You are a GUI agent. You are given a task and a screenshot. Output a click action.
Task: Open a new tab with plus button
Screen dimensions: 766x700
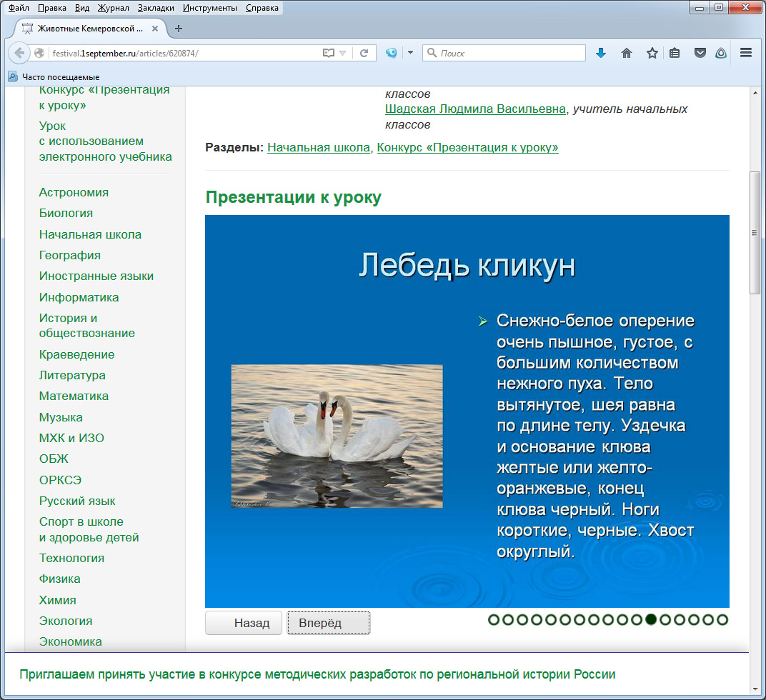pos(179,29)
